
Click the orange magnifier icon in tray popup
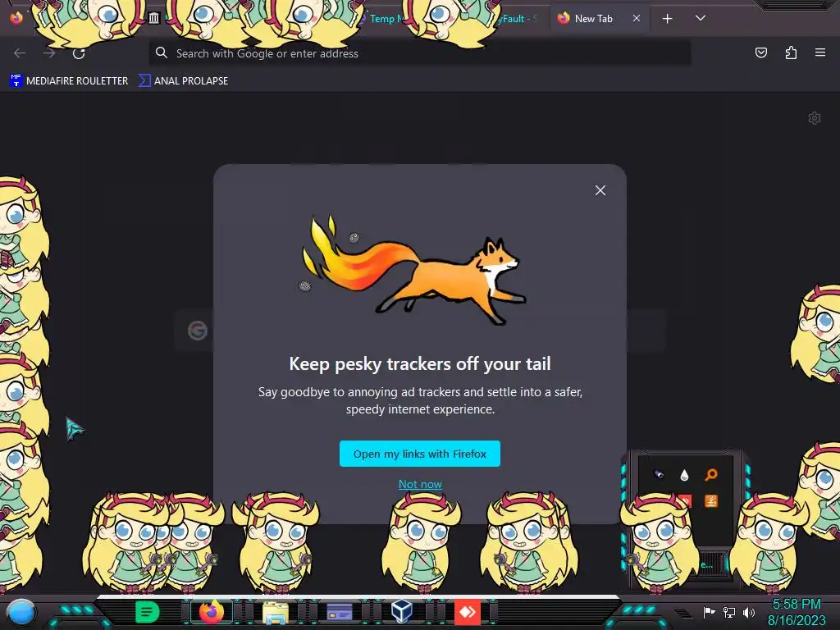pyautogui.click(x=711, y=475)
